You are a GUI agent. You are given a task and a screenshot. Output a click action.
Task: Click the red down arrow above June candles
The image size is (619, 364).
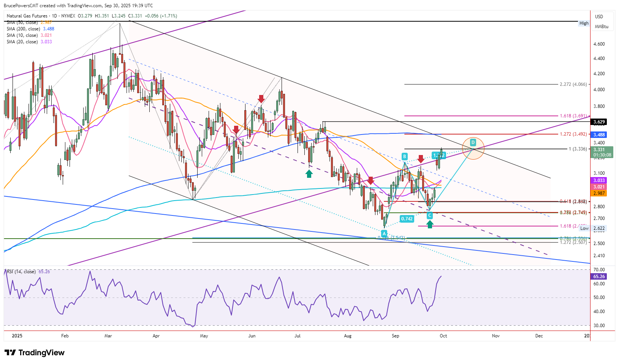[261, 99]
